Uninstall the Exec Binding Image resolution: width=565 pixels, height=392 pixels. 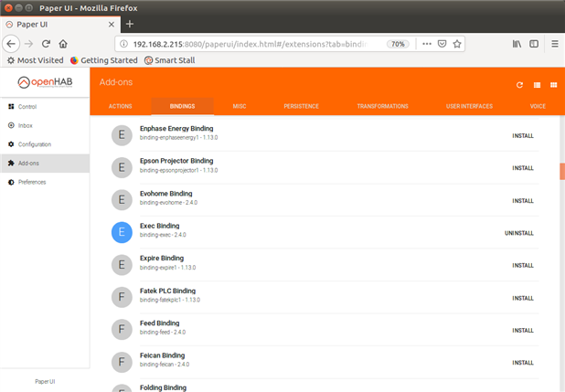[518, 233]
